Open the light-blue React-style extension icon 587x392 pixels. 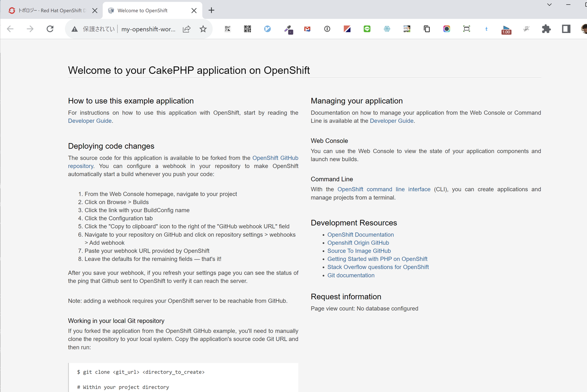pos(387,29)
